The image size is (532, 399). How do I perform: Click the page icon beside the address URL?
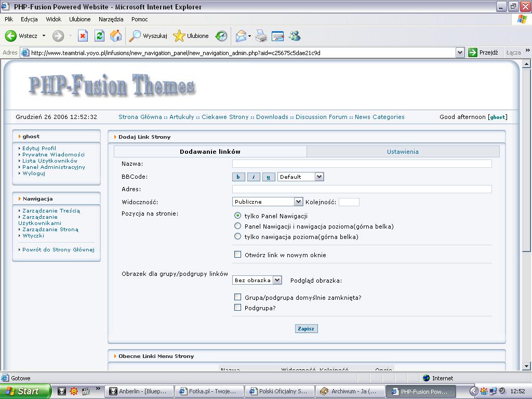(25, 52)
